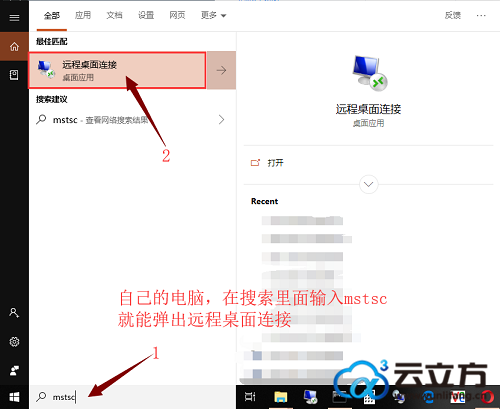This screenshot has width=500, height=409.
Task: Click the sidebar document icon below Home
Action: [14, 75]
